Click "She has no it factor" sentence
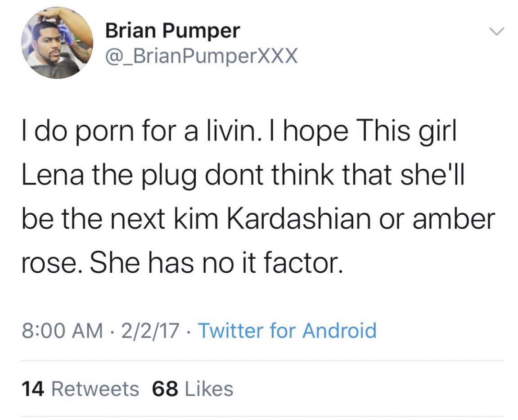Image resolution: width=518 pixels, height=420 pixels. 216,263
